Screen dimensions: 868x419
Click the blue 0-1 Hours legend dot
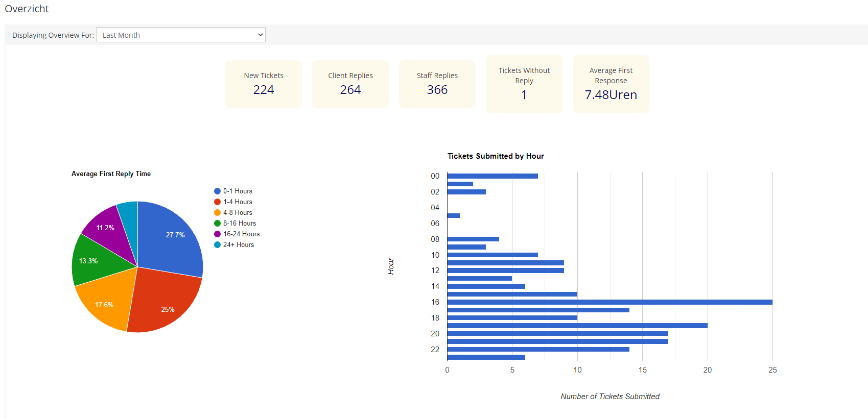click(217, 191)
